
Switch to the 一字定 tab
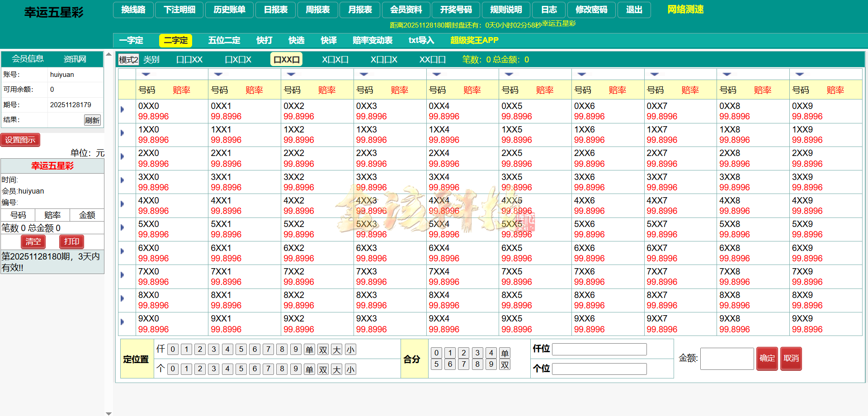pos(131,40)
